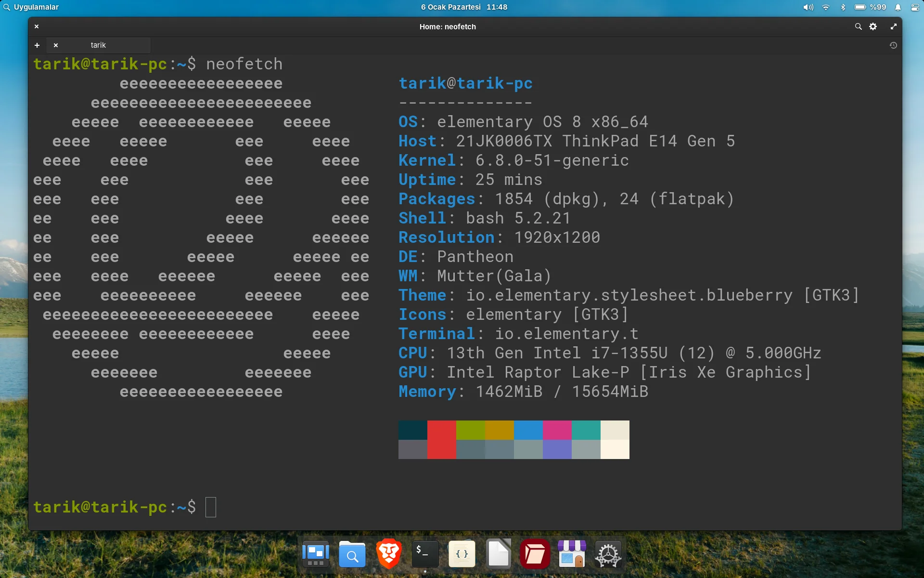
Task: Launch AppCenter from the dock
Action: (x=572, y=554)
